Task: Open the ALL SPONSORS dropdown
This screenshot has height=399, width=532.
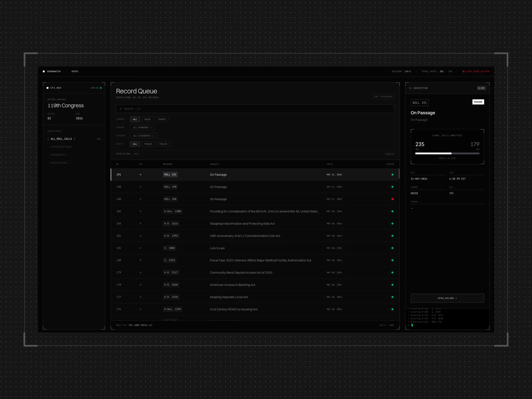Action: point(142,128)
